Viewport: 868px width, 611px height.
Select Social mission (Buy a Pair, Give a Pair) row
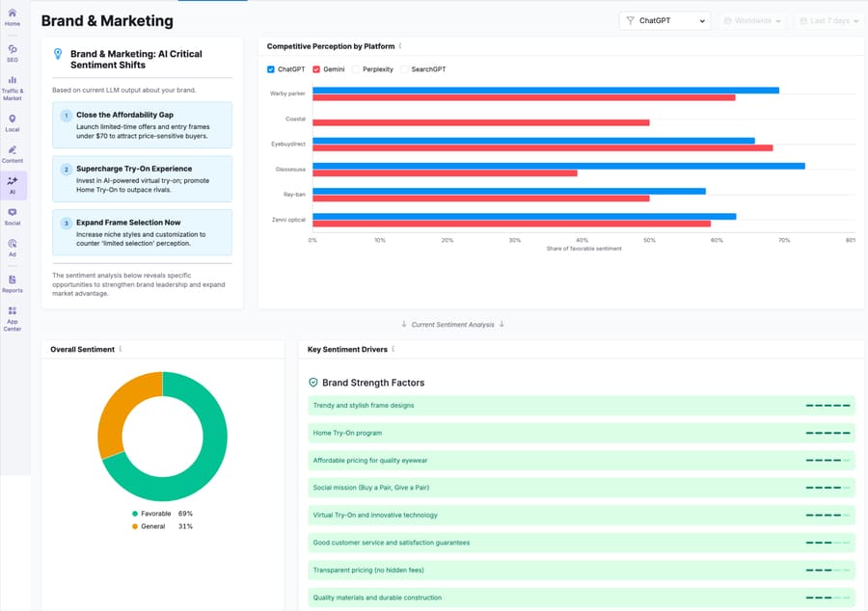coord(582,488)
